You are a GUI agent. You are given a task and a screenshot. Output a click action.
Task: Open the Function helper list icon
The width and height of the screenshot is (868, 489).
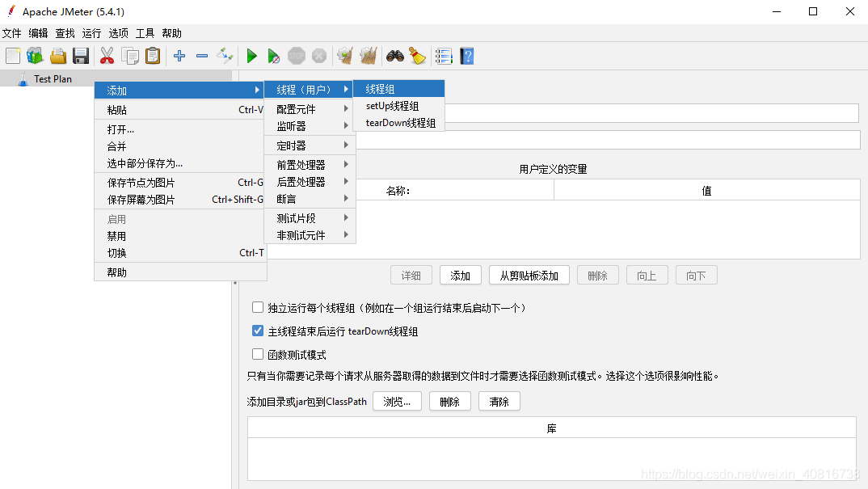(444, 56)
